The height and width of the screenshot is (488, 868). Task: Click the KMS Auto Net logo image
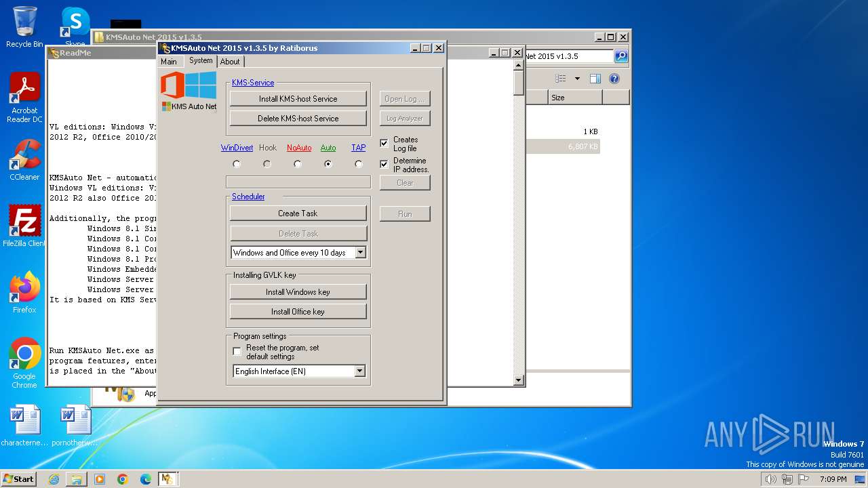189,91
